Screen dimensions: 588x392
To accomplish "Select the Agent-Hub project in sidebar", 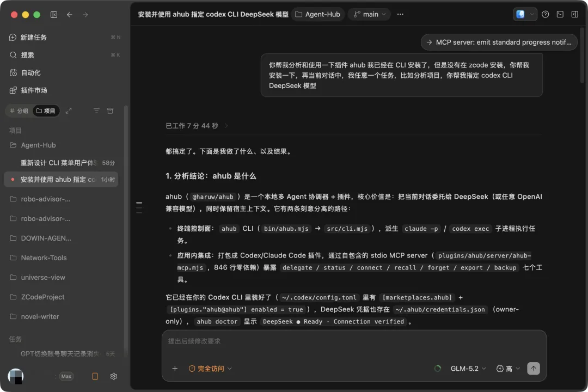I will (62, 145).
